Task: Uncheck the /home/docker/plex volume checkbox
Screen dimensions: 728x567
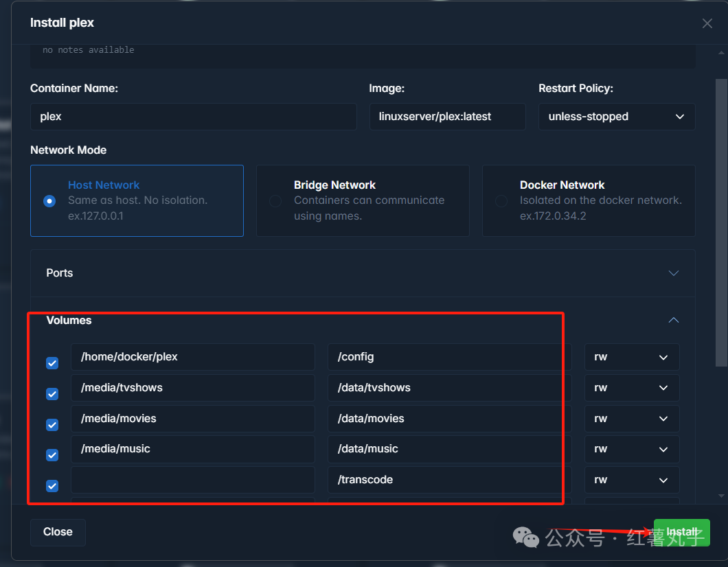Action: [52, 363]
